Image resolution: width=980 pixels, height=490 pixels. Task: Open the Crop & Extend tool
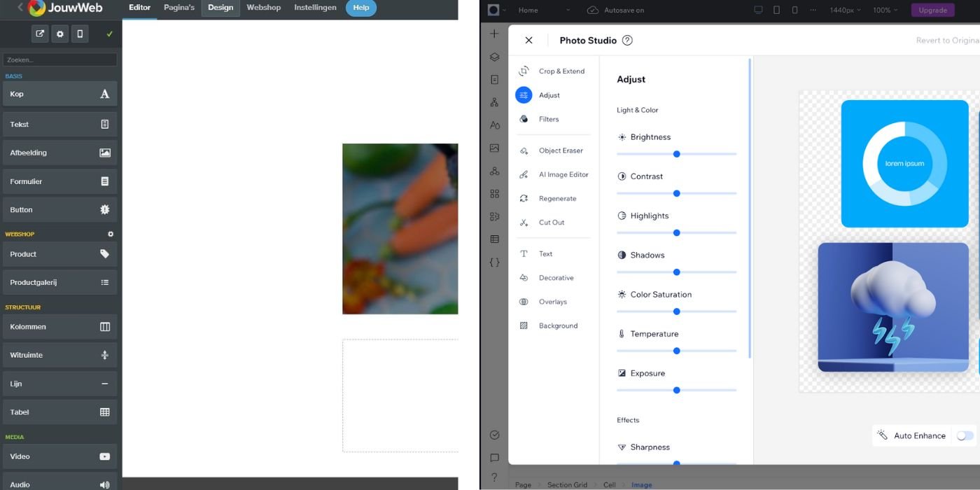[x=561, y=71]
